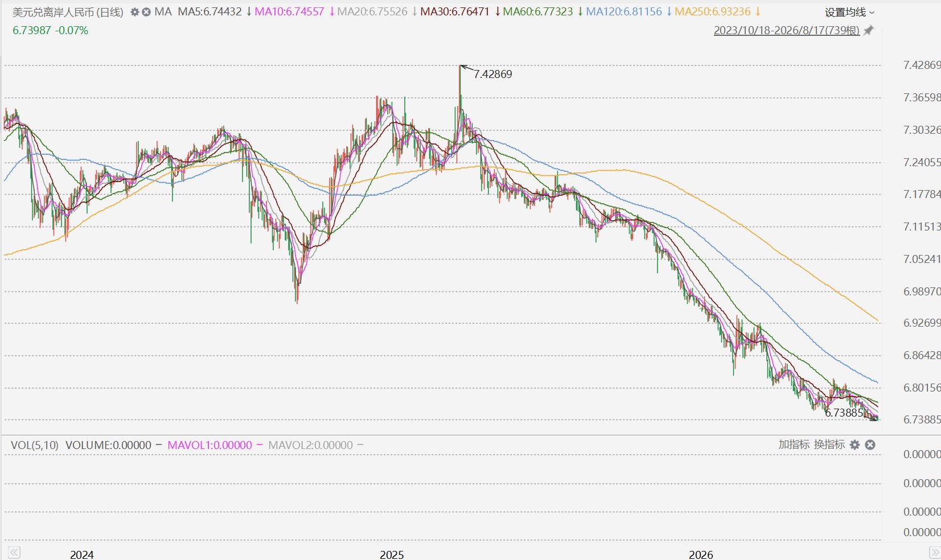This screenshot has height=560, width=941.
Task: Open MA indicator settings gear
Action: [134, 12]
